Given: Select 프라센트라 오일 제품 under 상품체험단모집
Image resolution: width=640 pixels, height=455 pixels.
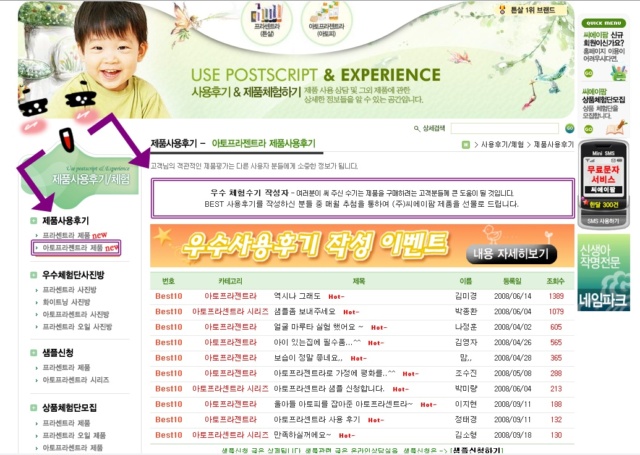Looking at the screenshot, I should pos(74,435).
